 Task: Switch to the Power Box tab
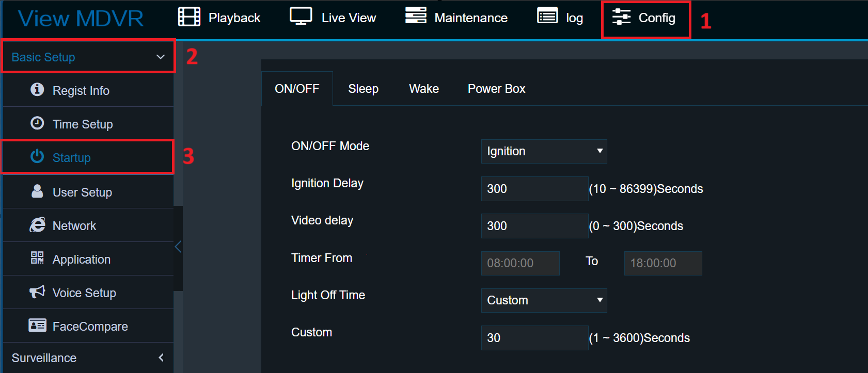click(496, 89)
